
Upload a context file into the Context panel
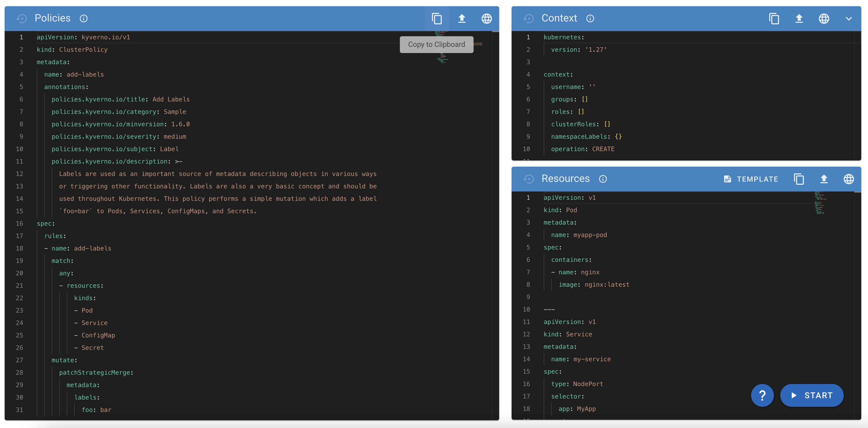pos(799,19)
